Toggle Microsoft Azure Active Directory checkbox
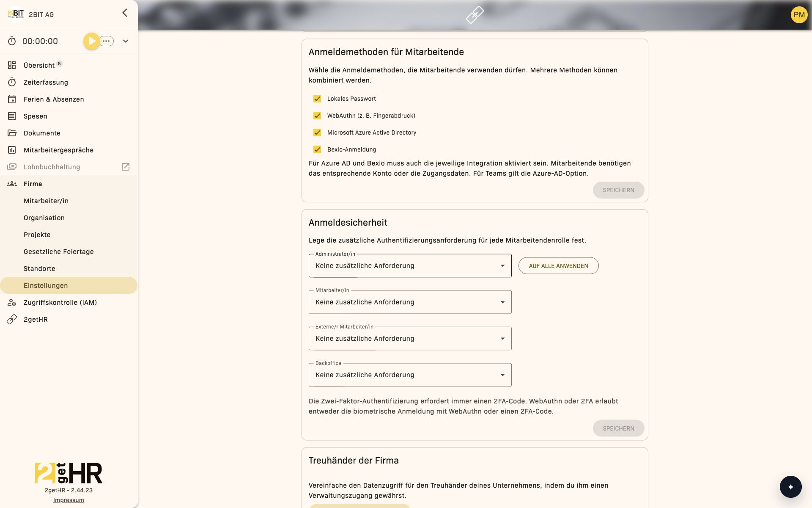This screenshot has height=508, width=812. [x=317, y=133]
